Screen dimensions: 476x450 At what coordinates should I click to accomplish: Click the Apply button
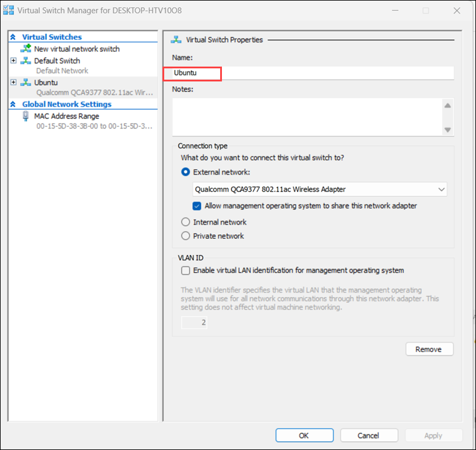[x=434, y=436]
